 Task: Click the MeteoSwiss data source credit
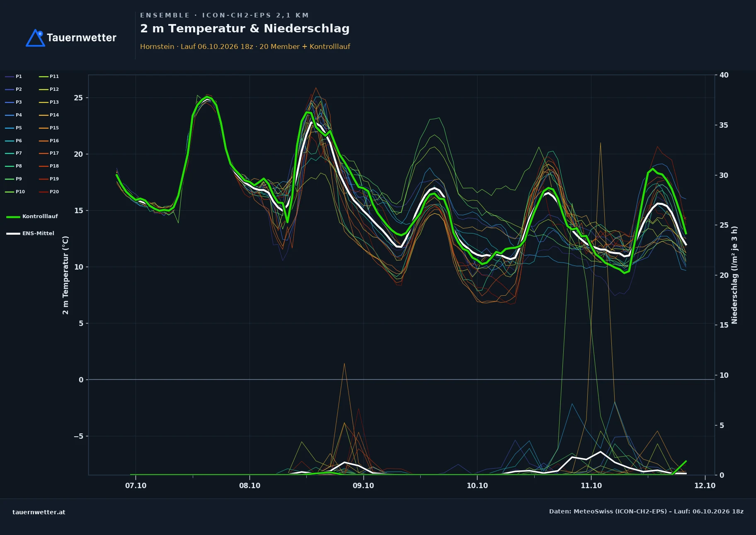coord(646,512)
